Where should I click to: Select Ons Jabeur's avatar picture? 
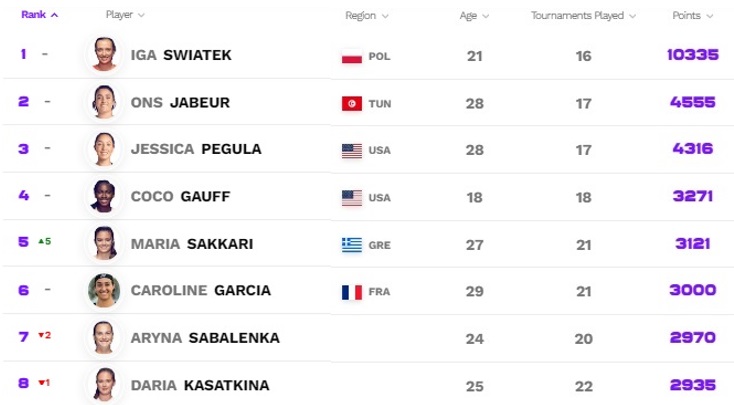[x=104, y=102]
